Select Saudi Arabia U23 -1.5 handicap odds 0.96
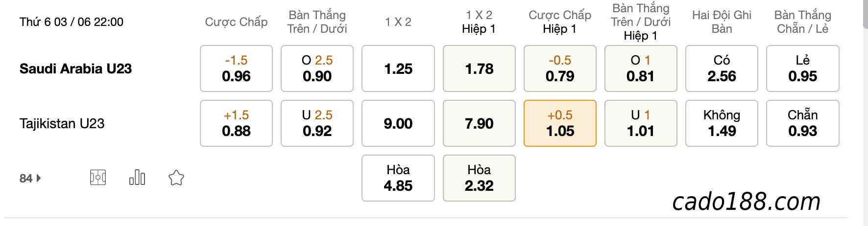The image size is (868, 226). tap(236, 68)
